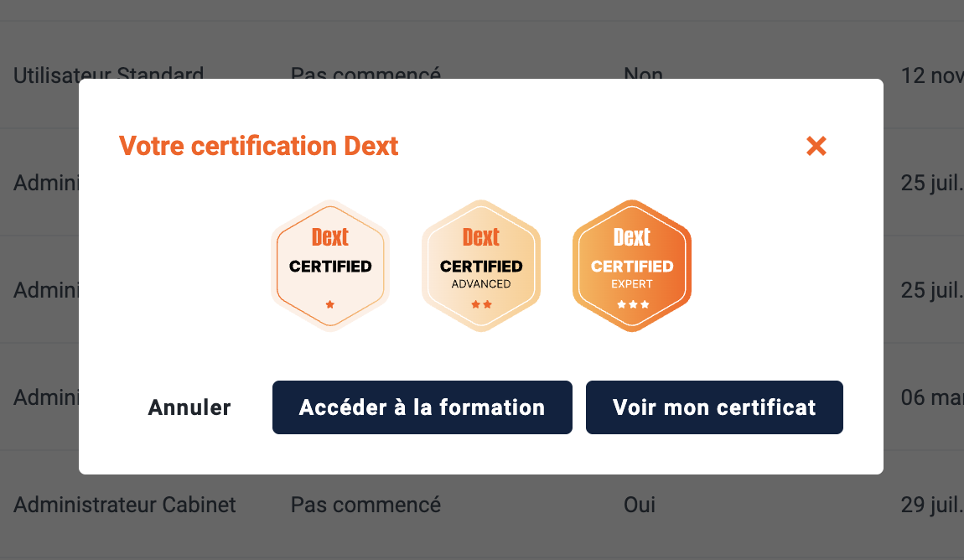Click the ADVANCED label on middle badge

(481, 284)
